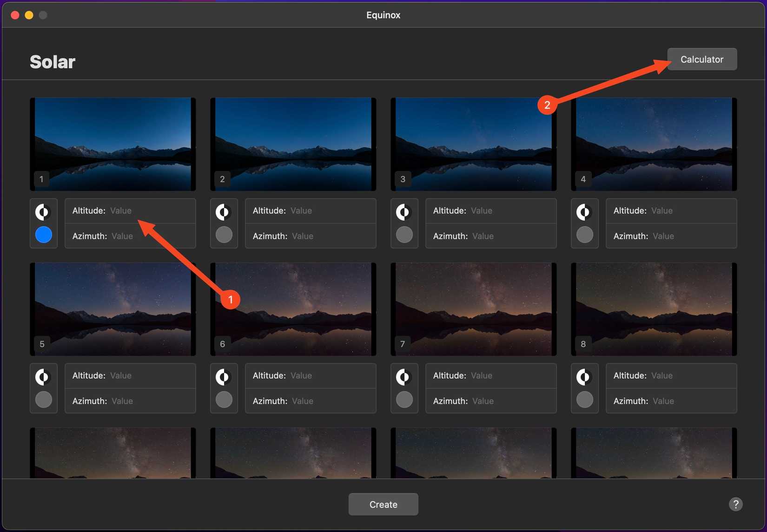Click the Create button
This screenshot has width=767, height=532.
383,504
